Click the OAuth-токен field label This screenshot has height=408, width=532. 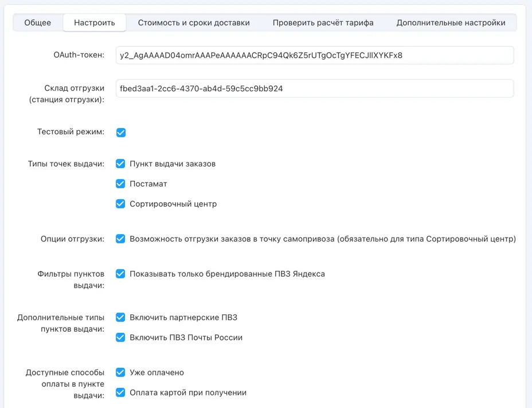[79, 55]
